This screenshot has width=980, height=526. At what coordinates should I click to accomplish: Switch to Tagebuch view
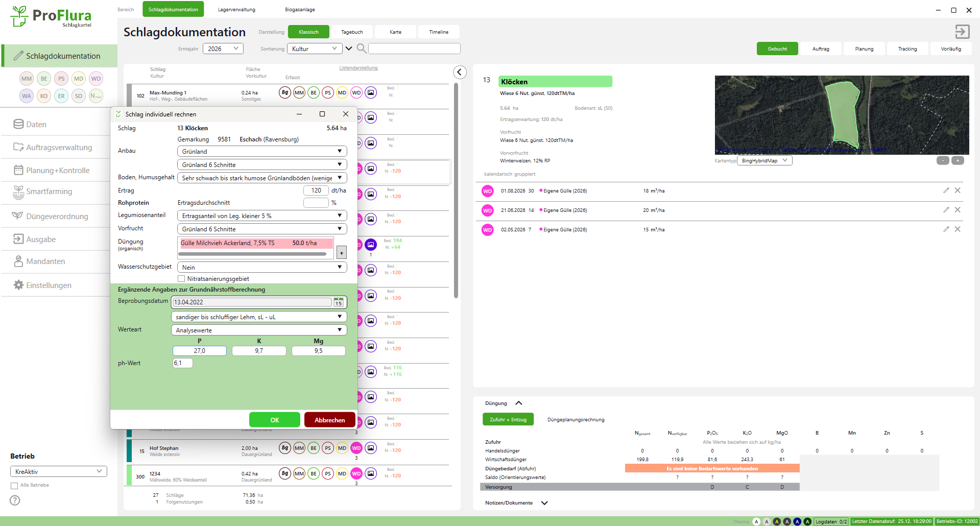point(352,32)
